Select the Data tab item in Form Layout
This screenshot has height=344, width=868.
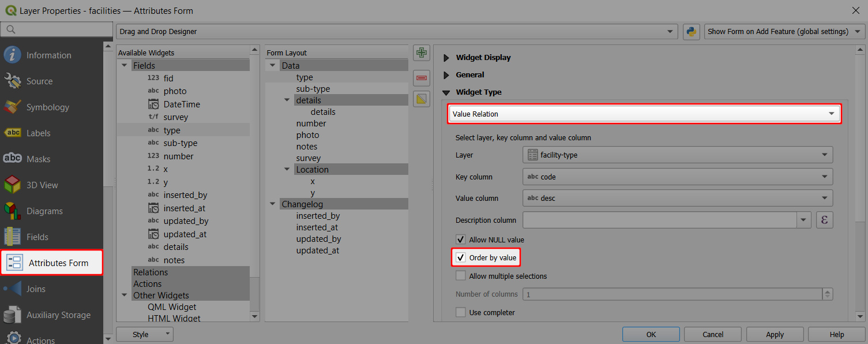tap(291, 66)
